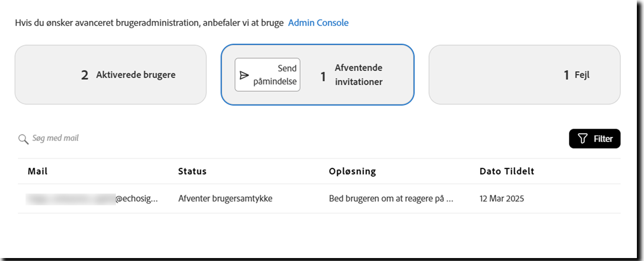
Task: Click the 12 Mar 2025 date entry
Action: tap(501, 198)
